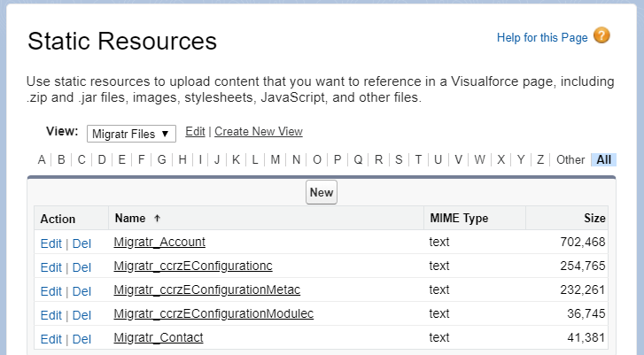Filter list by letter Y
This screenshot has height=355, width=644.
pos(521,159)
